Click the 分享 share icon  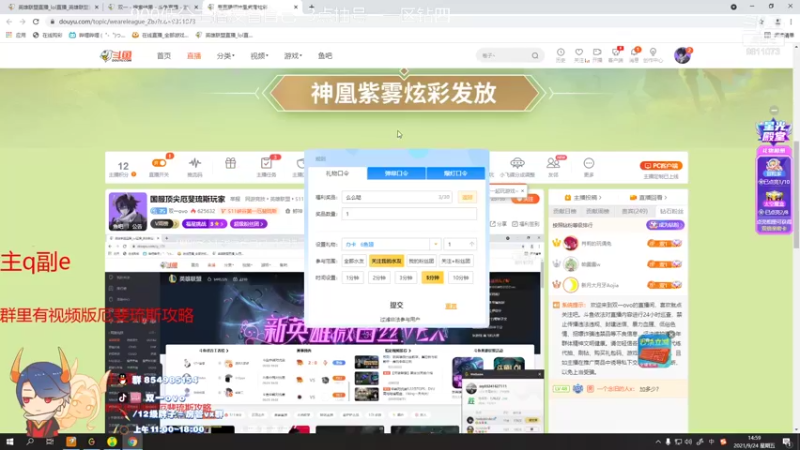498,224
